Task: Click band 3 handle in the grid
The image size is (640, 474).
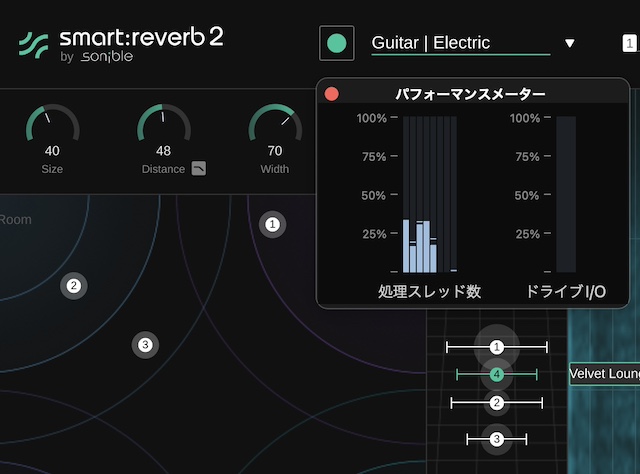Action: [496, 438]
